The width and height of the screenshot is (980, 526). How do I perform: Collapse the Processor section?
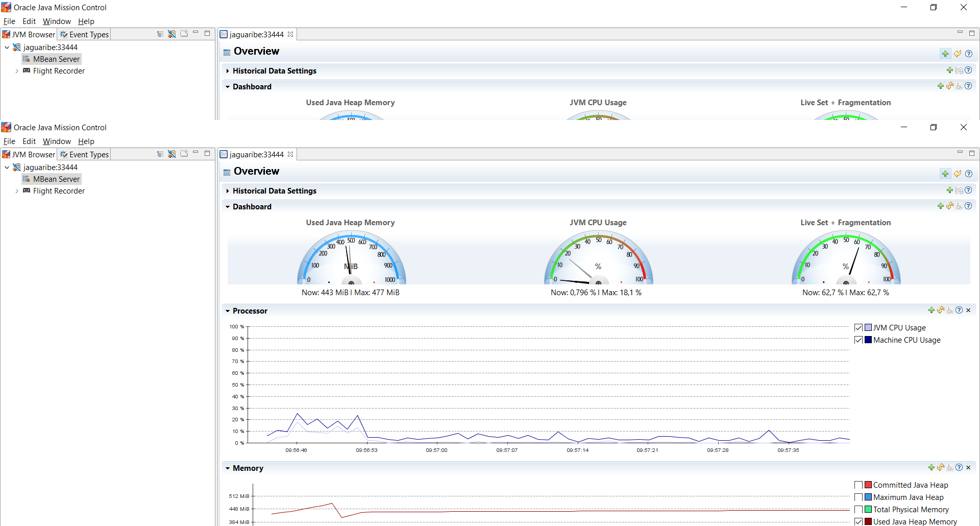pos(228,310)
